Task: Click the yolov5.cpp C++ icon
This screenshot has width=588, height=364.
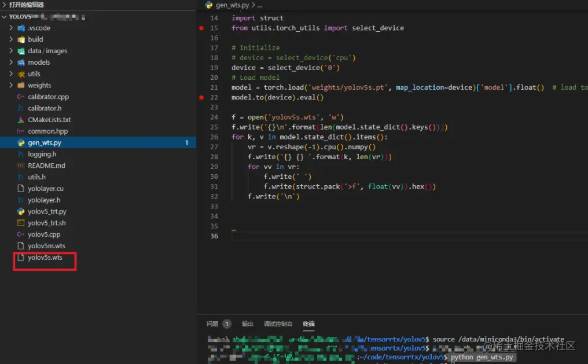Action: [21, 234]
